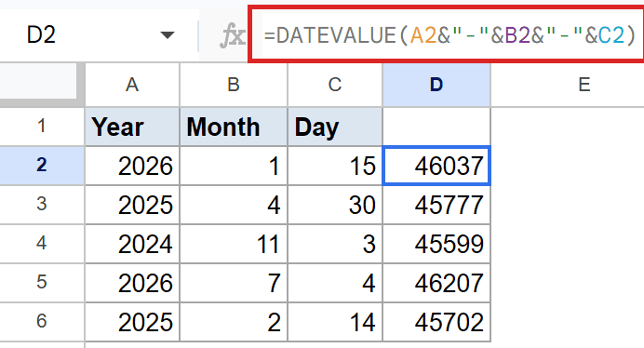Image resolution: width=644 pixels, height=348 pixels.
Task: Select row 3 header
Action: (42, 204)
